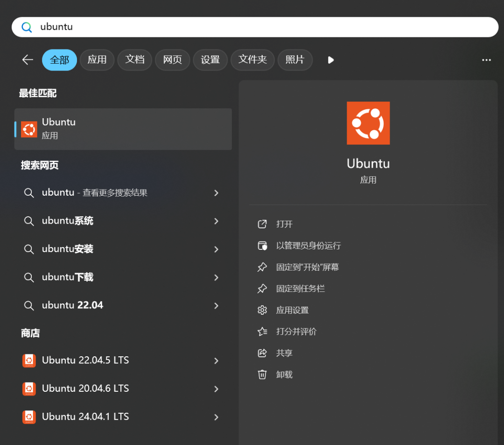Expand arrow for Ubuntu 20.04.6 LTS
Viewport: 504px width, 445px height.
click(x=217, y=389)
